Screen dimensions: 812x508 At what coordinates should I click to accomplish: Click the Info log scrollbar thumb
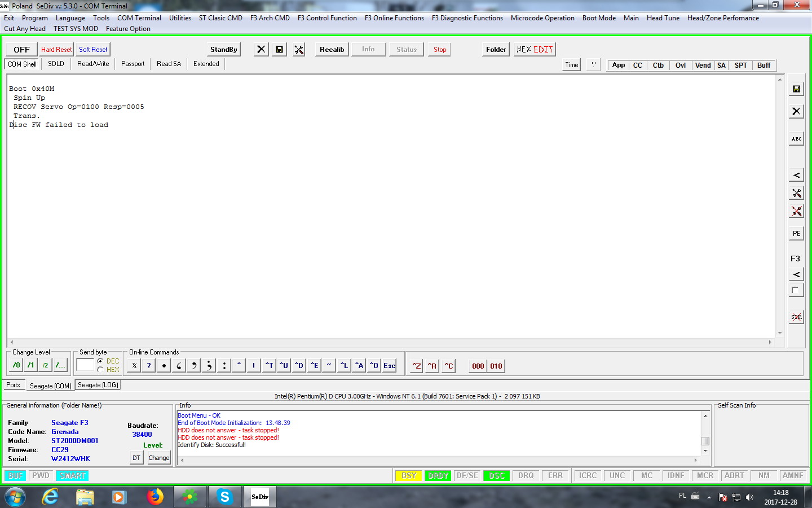click(705, 441)
